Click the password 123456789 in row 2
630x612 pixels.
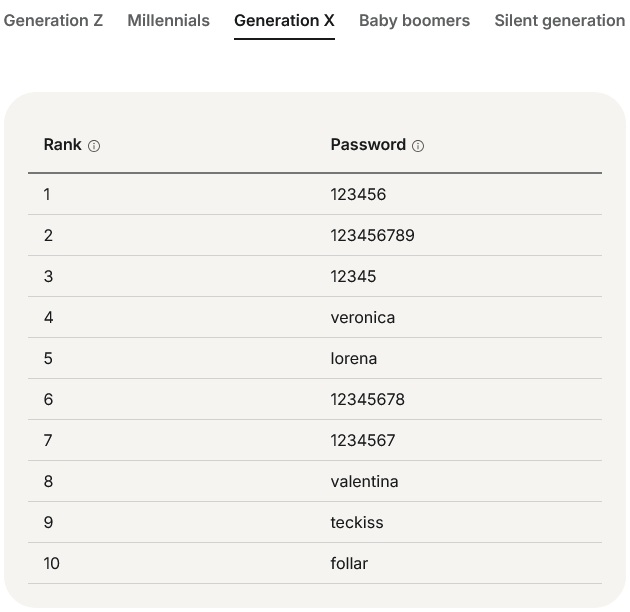tap(372, 235)
